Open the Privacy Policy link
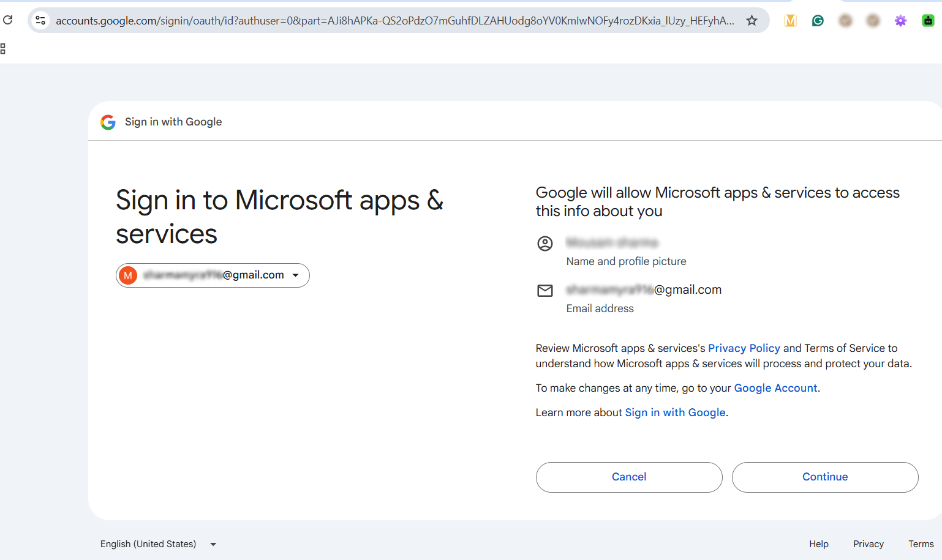Image resolution: width=942 pixels, height=560 pixels. click(744, 348)
